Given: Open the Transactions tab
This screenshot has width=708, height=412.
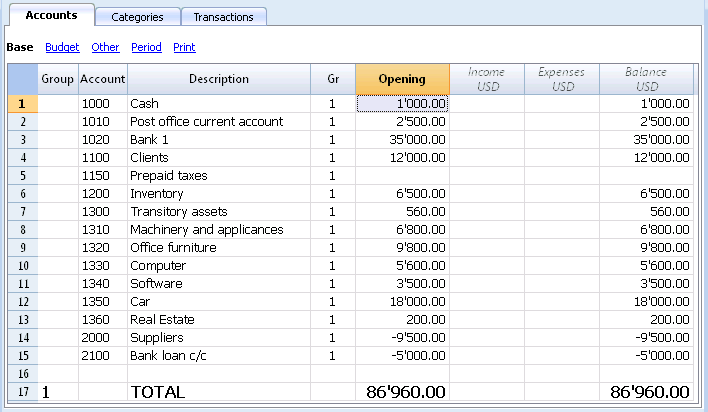Looking at the screenshot, I should coord(224,17).
